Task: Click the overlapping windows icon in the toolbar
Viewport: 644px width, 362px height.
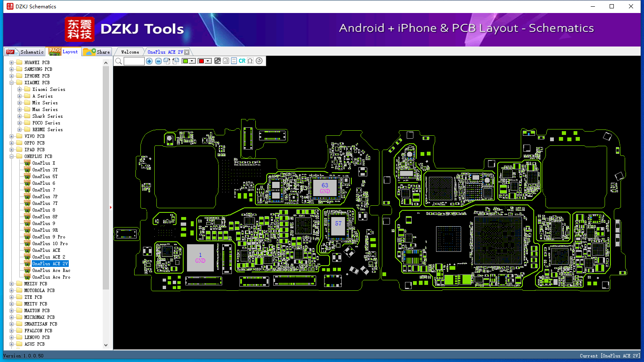Action: tap(217, 61)
